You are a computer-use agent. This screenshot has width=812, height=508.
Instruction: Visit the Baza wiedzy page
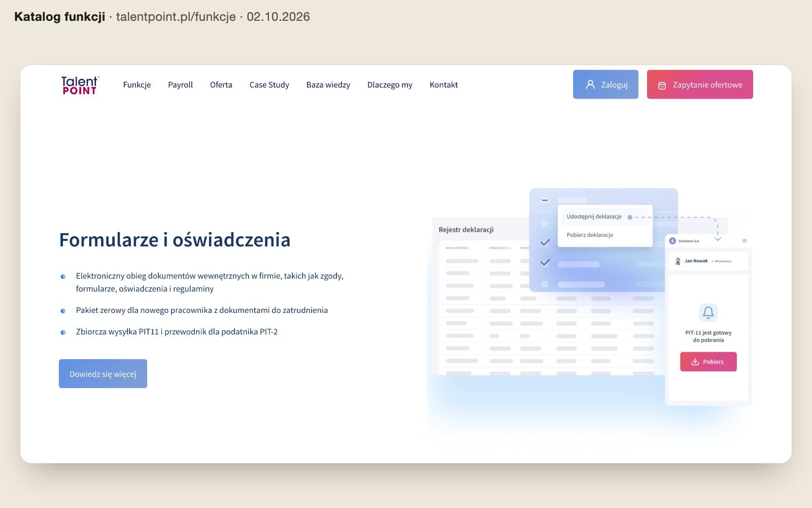click(x=328, y=85)
